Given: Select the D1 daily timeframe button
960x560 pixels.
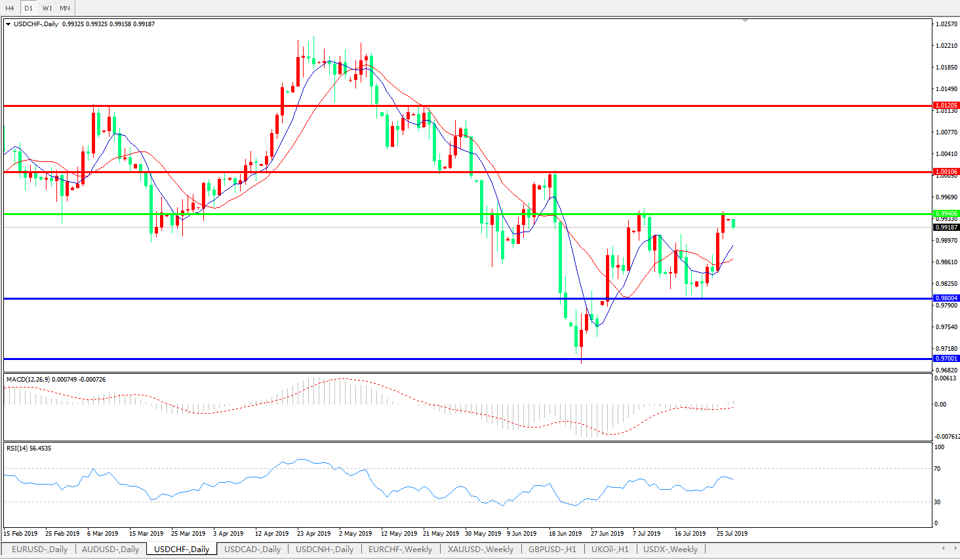Looking at the screenshot, I should [x=28, y=8].
